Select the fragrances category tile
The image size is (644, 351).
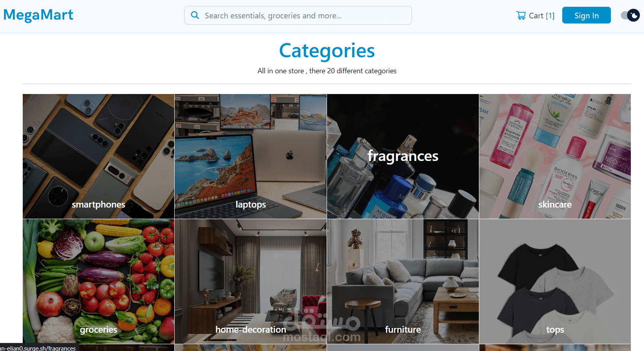pos(403,156)
